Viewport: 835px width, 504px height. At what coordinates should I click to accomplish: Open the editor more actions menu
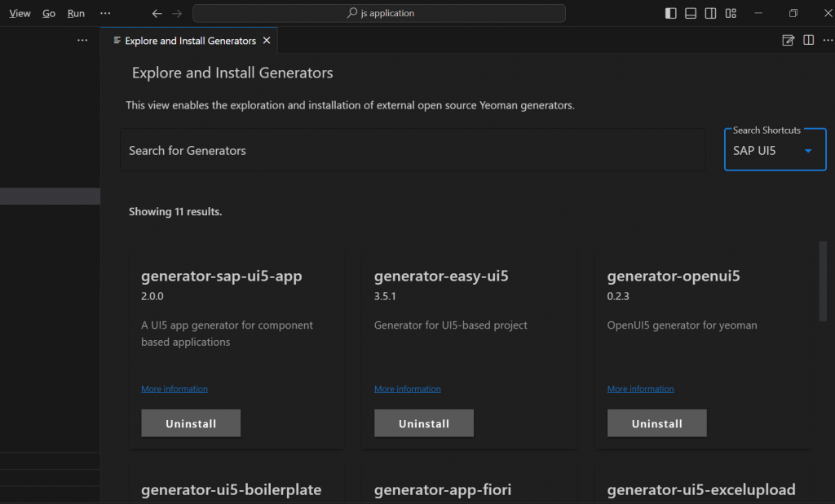click(828, 40)
